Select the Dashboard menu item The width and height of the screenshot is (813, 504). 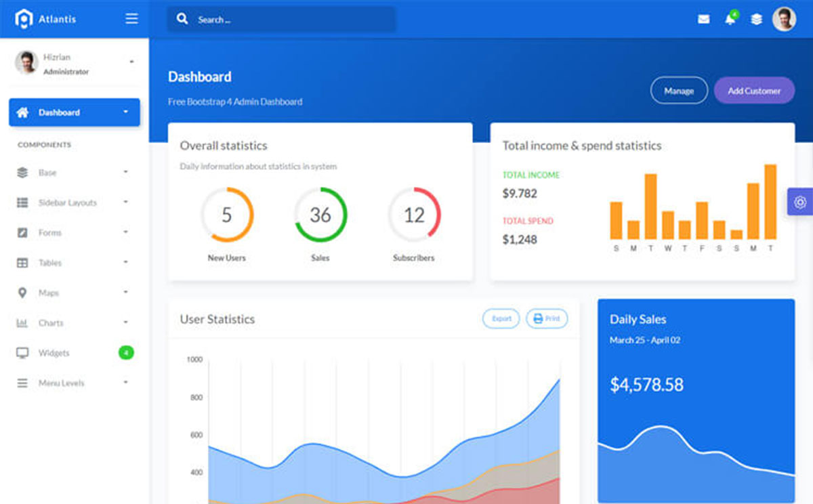coord(74,112)
